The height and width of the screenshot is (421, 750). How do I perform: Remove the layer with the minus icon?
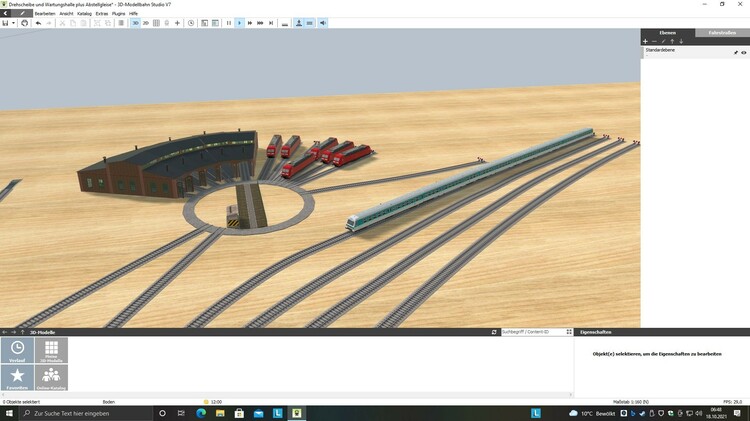[654, 42]
